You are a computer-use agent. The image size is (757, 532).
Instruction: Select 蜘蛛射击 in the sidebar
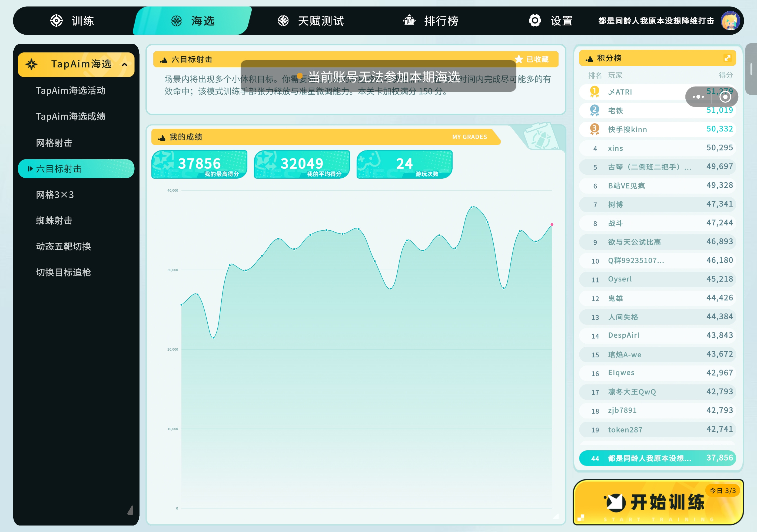point(54,221)
